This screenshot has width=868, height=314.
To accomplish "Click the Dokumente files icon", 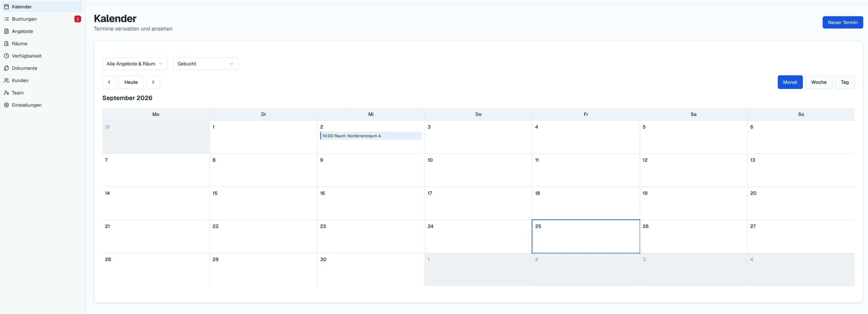I will pyautogui.click(x=7, y=68).
